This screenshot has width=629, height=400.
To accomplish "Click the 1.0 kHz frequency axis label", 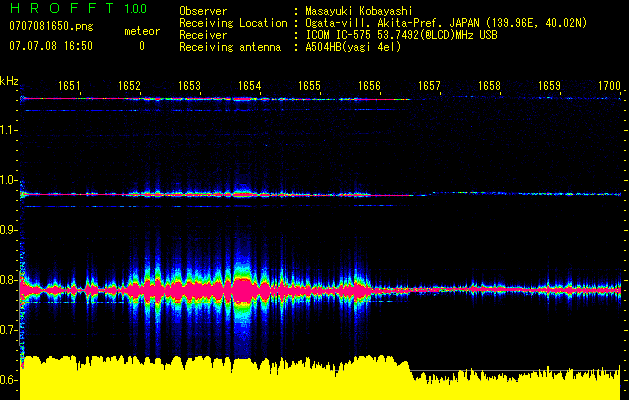I will click(x=8, y=180).
